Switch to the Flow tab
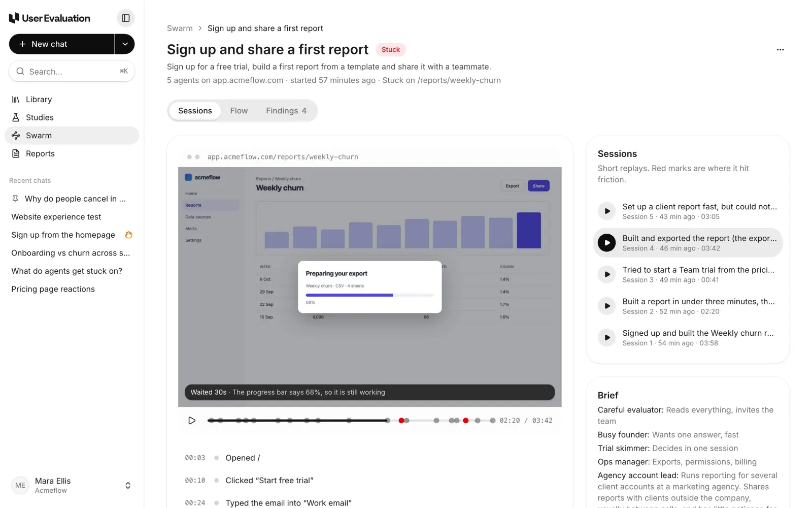 [x=239, y=111]
